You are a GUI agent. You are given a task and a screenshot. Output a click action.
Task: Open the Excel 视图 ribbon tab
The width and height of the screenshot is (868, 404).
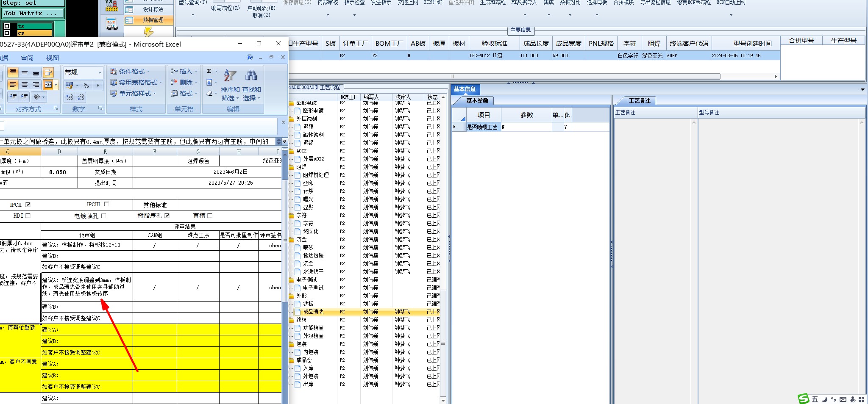tap(53, 58)
